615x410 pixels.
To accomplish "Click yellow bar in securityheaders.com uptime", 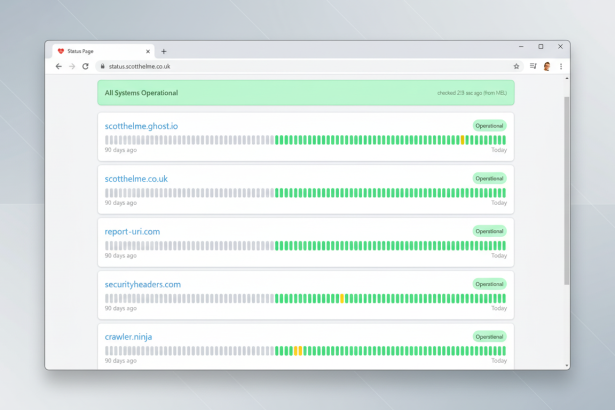I will [x=342, y=298].
